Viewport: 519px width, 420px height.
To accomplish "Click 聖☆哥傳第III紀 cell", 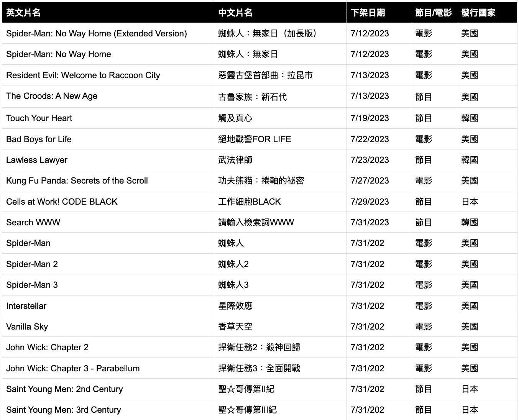I will click(280, 410).
